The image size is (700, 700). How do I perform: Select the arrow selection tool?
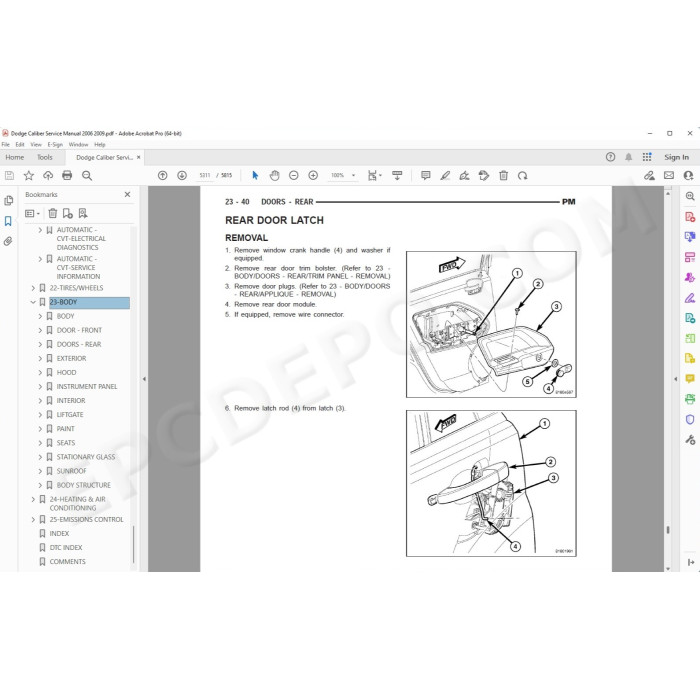click(x=255, y=175)
